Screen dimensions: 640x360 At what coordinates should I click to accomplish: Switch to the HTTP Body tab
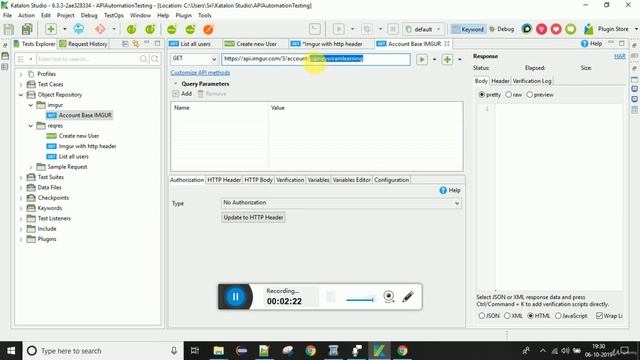[258, 180]
